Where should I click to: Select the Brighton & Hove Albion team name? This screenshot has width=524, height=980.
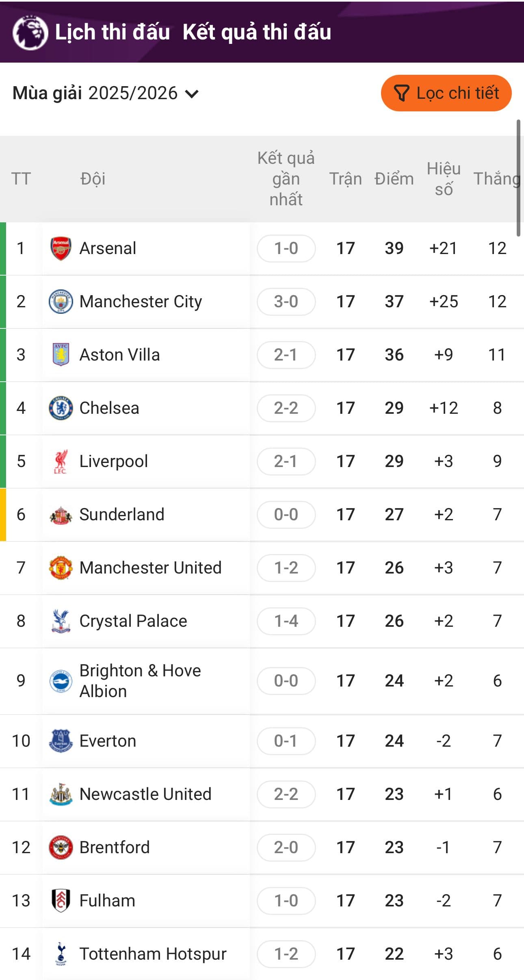[x=140, y=681]
